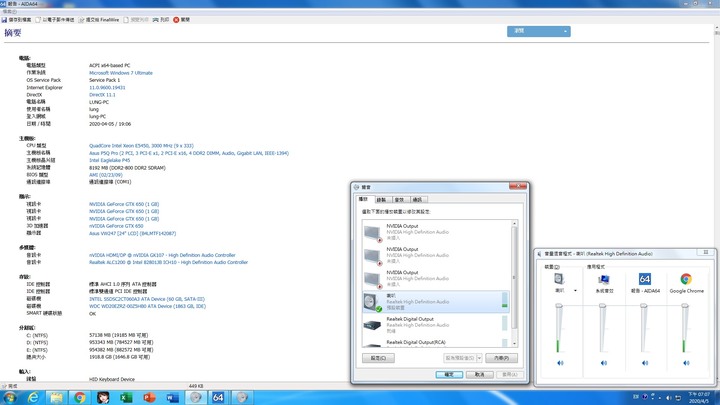The width and height of the screenshot is (720, 405).
Task: Open the Set Default dropdown arrow
Action: (479, 358)
